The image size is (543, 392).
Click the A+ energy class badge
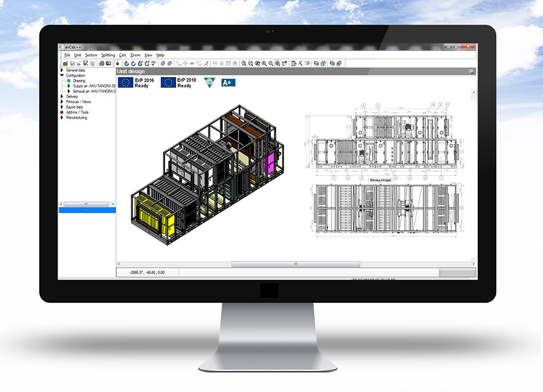pyautogui.click(x=228, y=82)
